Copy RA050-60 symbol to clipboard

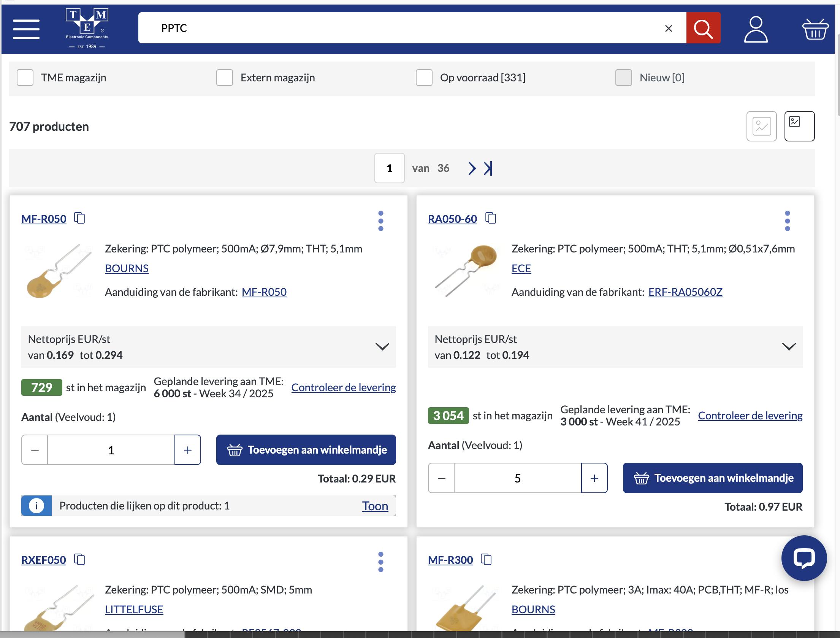point(491,218)
